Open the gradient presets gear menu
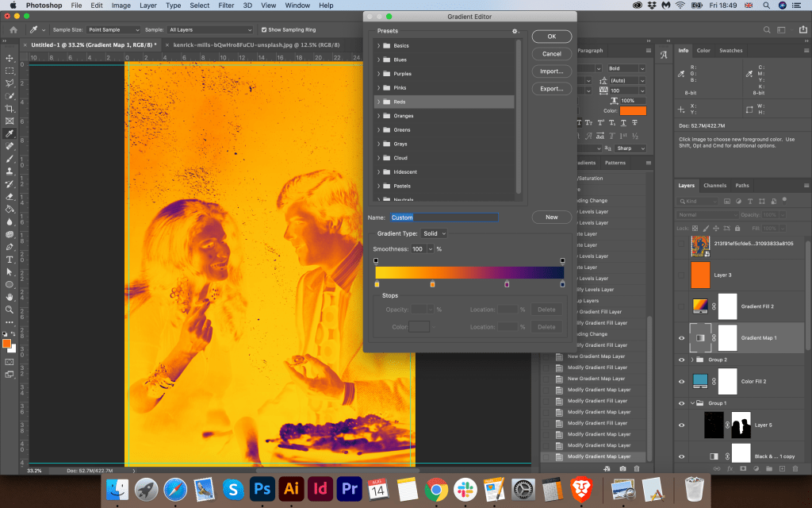Viewport: 812px width, 508px height. pyautogui.click(x=515, y=31)
